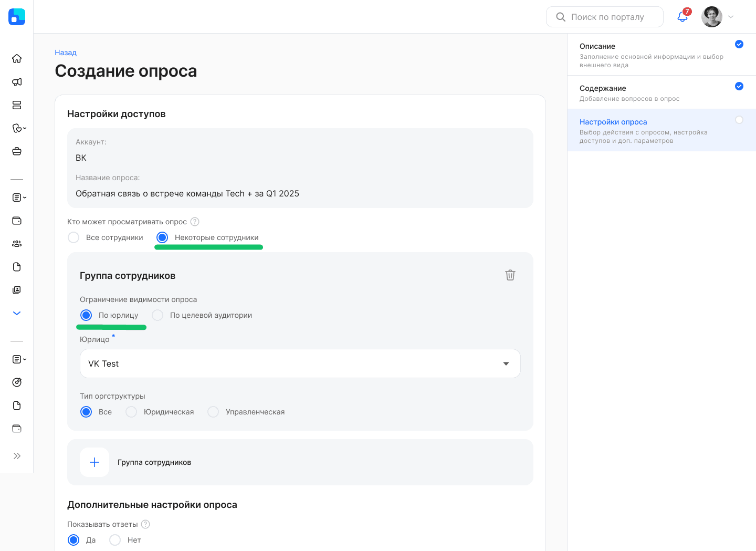
Task: Click the contact photo album sidebar icon
Action: pos(17,290)
